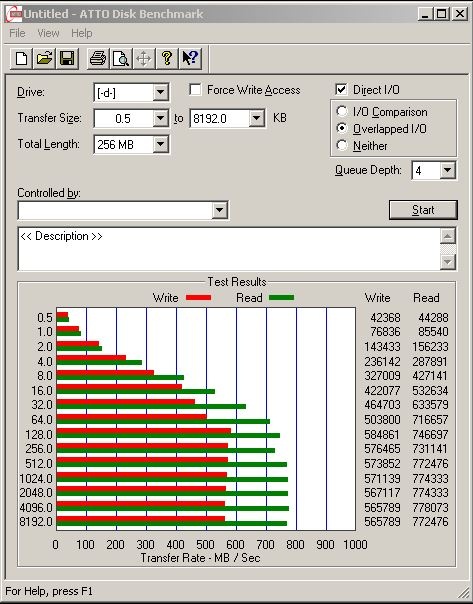
Task: Click the 'For Help, press F1' status text
Action: [x=49, y=591]
